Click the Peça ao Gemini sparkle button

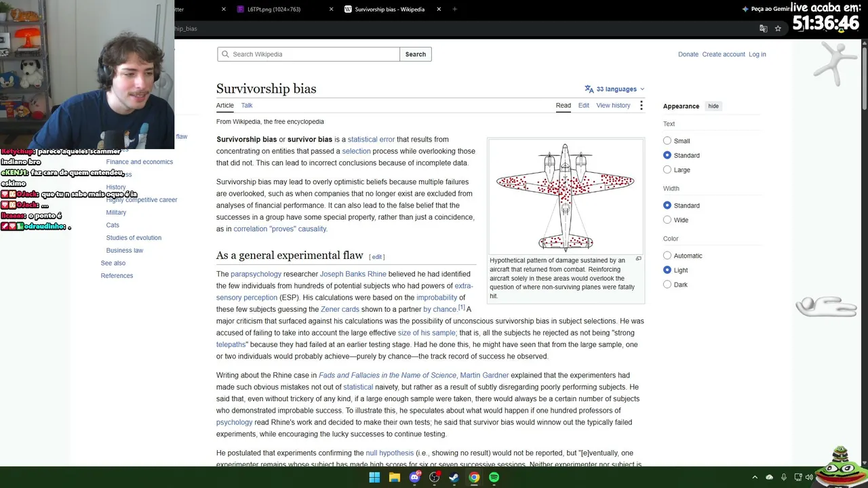766,9
